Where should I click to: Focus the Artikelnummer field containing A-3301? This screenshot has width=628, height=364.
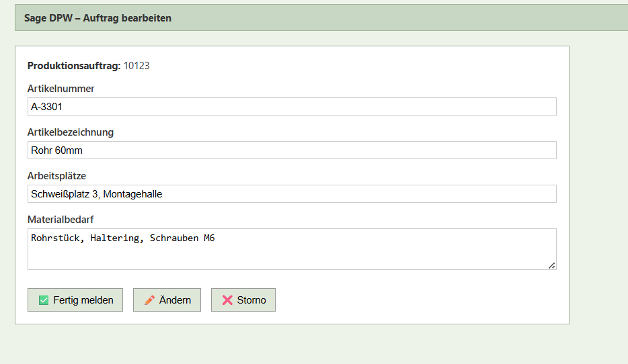click(292, 107)
